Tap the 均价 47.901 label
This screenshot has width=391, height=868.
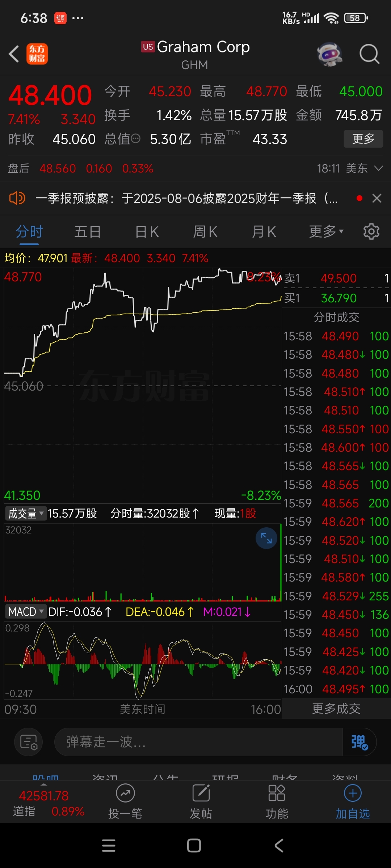pos(36,258)
